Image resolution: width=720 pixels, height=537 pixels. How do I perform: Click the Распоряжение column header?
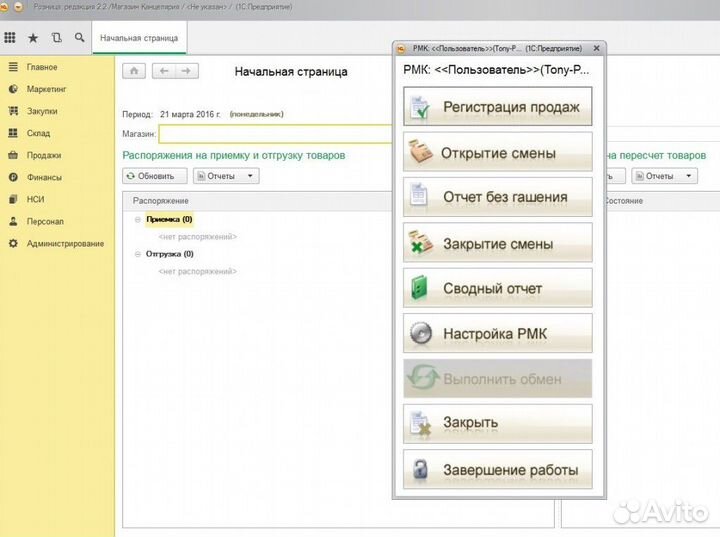[161, 201]
